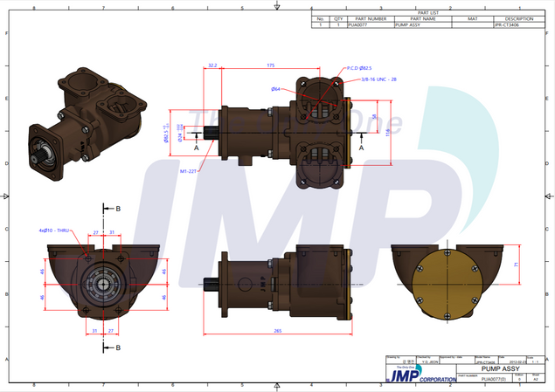Image resolution: width=555 pixels, height=392 pixels.
Task: Select the 32.2 dimension label
Action: click(212, 65)
